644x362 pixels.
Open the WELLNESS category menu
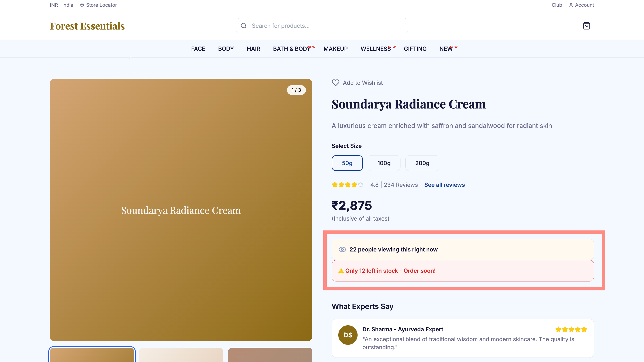click(x=376, y=49)
